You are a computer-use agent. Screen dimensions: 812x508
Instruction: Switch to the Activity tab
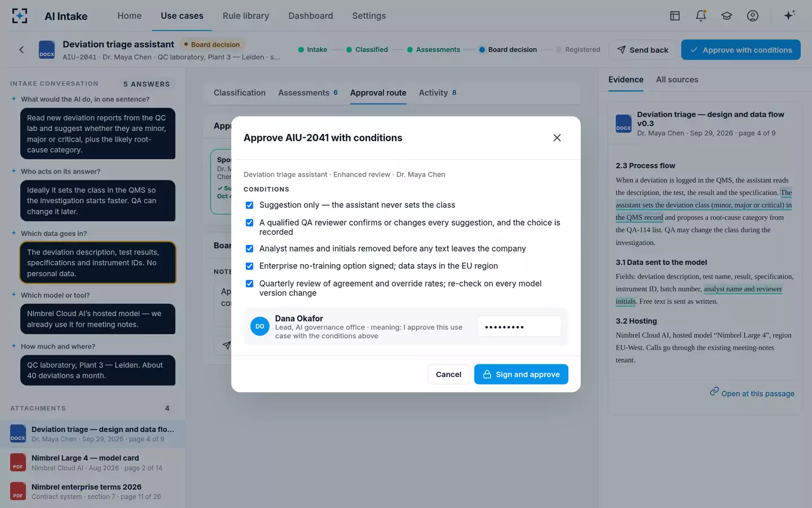pos(438,93)
